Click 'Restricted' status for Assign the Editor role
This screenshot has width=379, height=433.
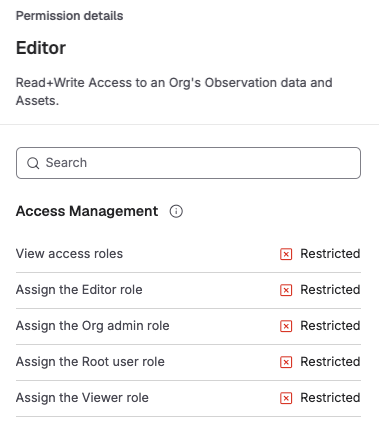pos(330,290)
